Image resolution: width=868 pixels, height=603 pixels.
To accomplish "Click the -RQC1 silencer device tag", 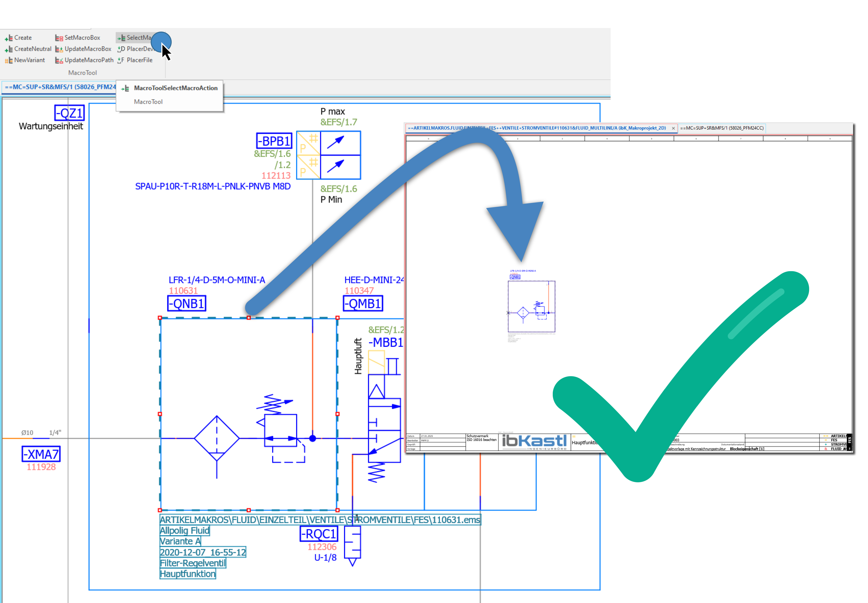I will point(319,534).
